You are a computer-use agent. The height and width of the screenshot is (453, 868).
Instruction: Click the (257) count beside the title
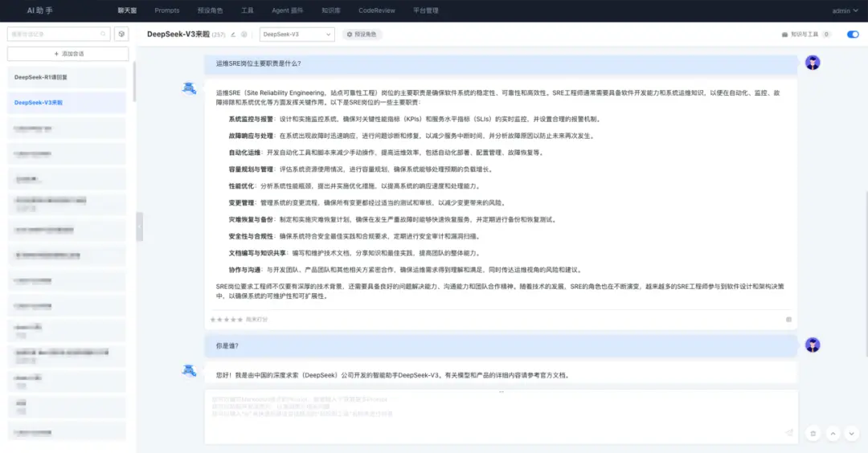[219, 35]
